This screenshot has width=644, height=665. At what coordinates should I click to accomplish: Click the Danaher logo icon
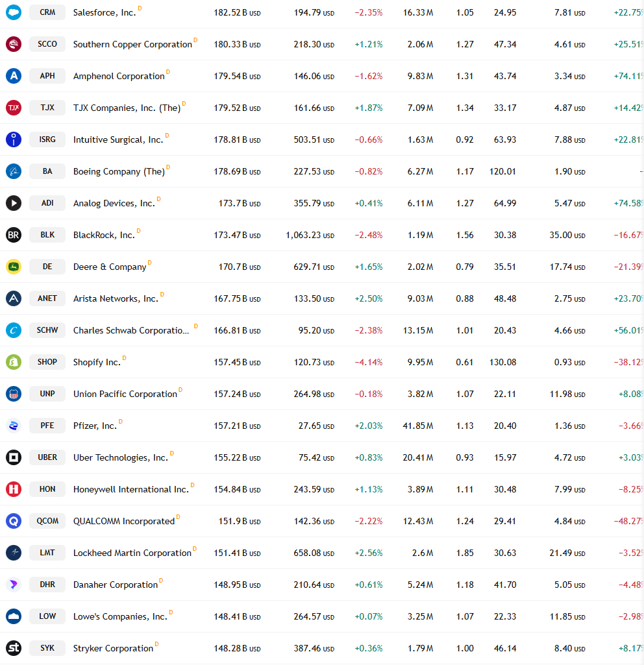pyautogui.click(x=14, y=585)
